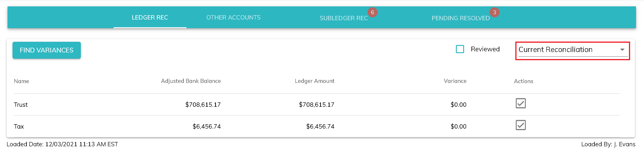Screen dimensions: 644x154
Task: Tick the Reviewed checkbox
Action: click(x=460, y=49)
